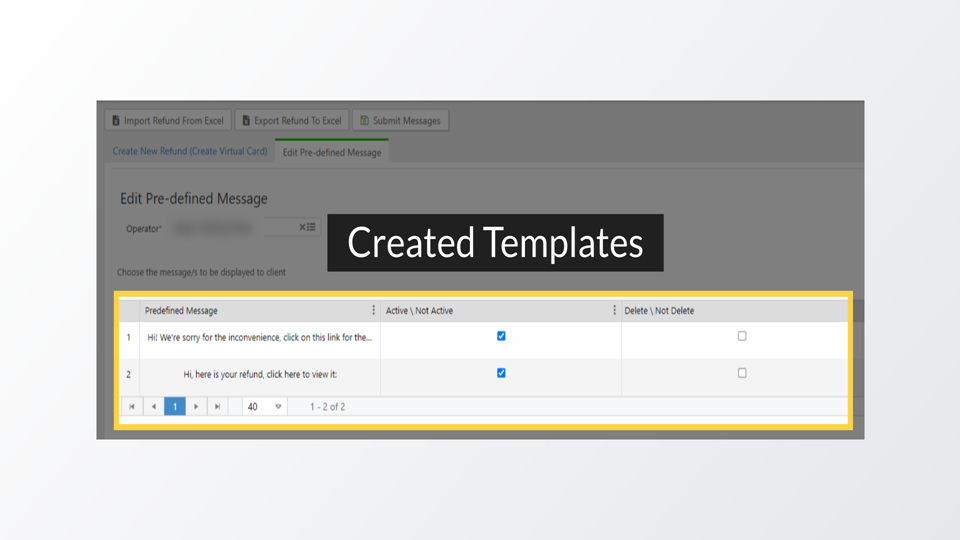The height and width of the screenshot is (540, 960).
Task: Go to the next page of the grid
Action: (x=196, y=407)
